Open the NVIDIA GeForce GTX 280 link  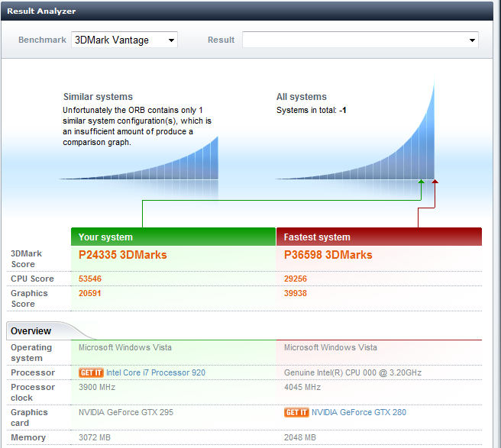pos(359,412)
